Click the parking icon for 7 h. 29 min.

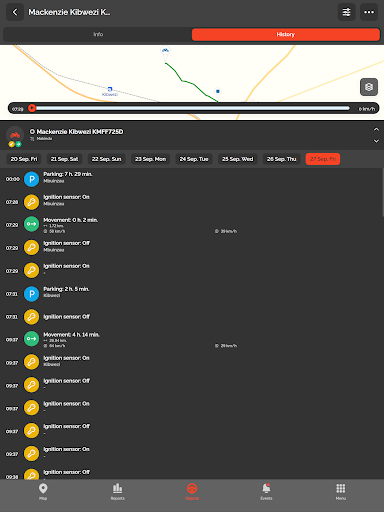coord(31,179)
